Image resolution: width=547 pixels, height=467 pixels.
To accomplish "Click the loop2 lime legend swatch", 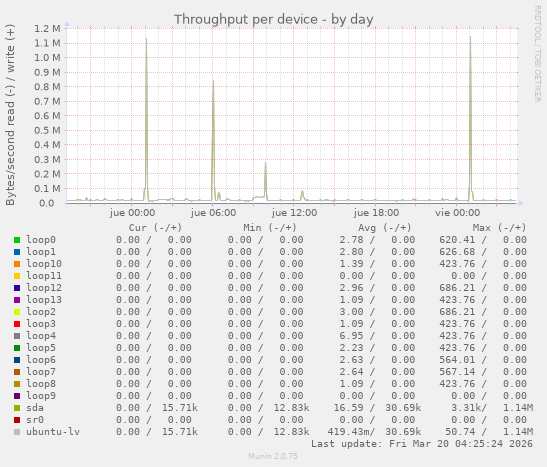I will point(17,312).
